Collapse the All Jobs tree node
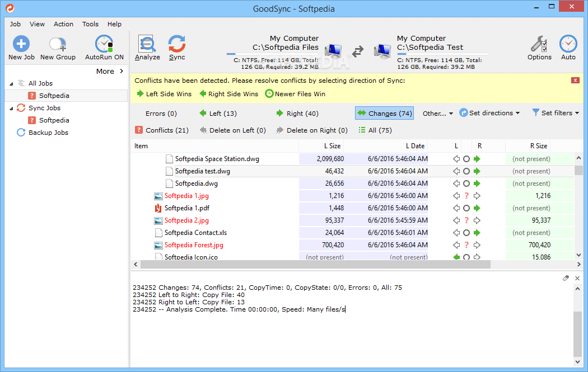Viewport: 588px width, 372px height. (x=12, y=84)
